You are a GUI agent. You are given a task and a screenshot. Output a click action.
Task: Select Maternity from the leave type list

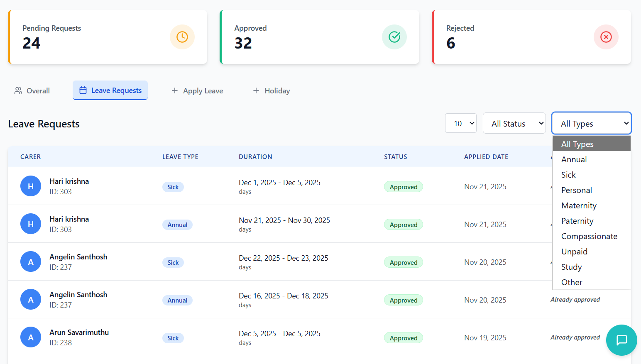[579, 205]
